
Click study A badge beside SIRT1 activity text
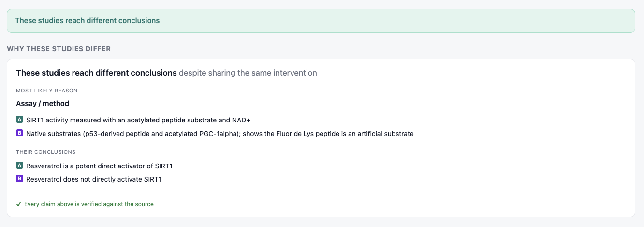[20, 120]
